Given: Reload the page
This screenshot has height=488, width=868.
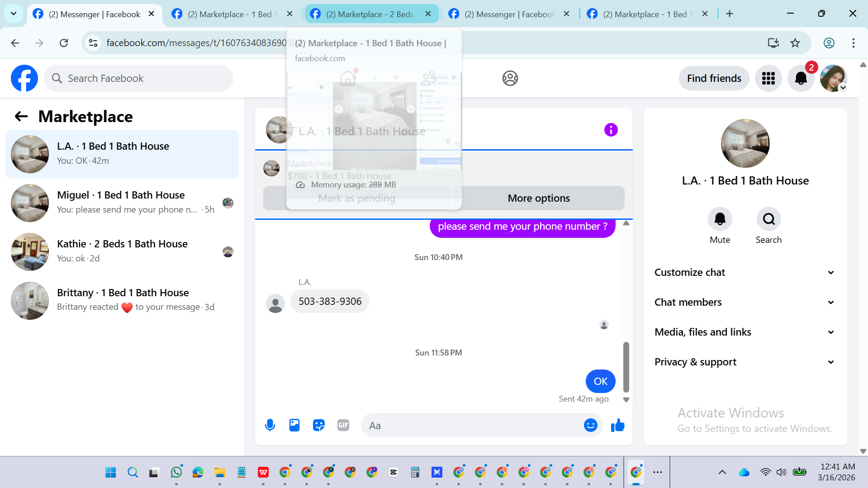Looking at the screenshot, I should point(64,43).
